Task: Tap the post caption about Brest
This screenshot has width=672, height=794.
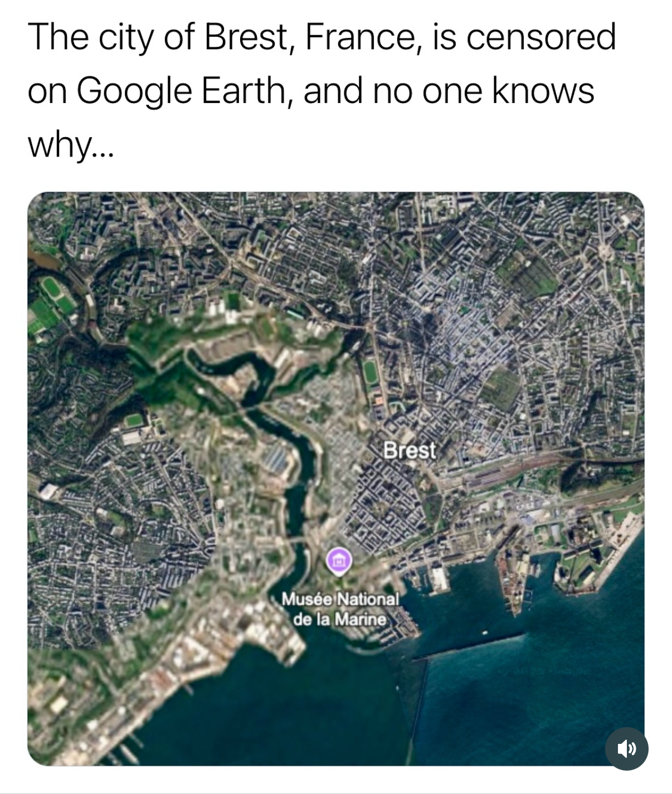Action: pos(321,90)
